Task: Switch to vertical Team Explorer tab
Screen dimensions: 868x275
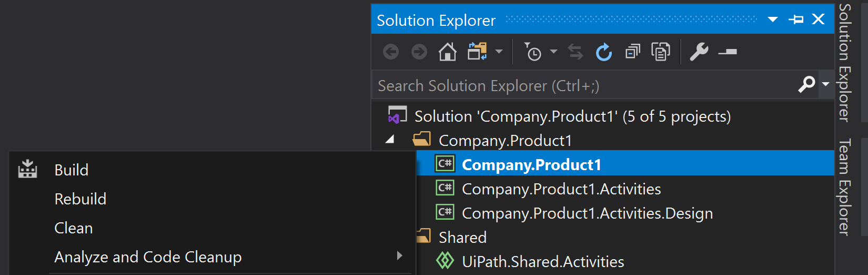Action: (x=844, y=187)
